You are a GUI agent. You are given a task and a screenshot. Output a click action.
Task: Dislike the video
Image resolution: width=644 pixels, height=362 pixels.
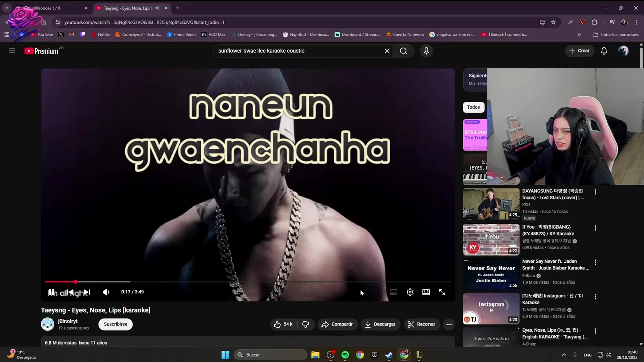(305, 324)
